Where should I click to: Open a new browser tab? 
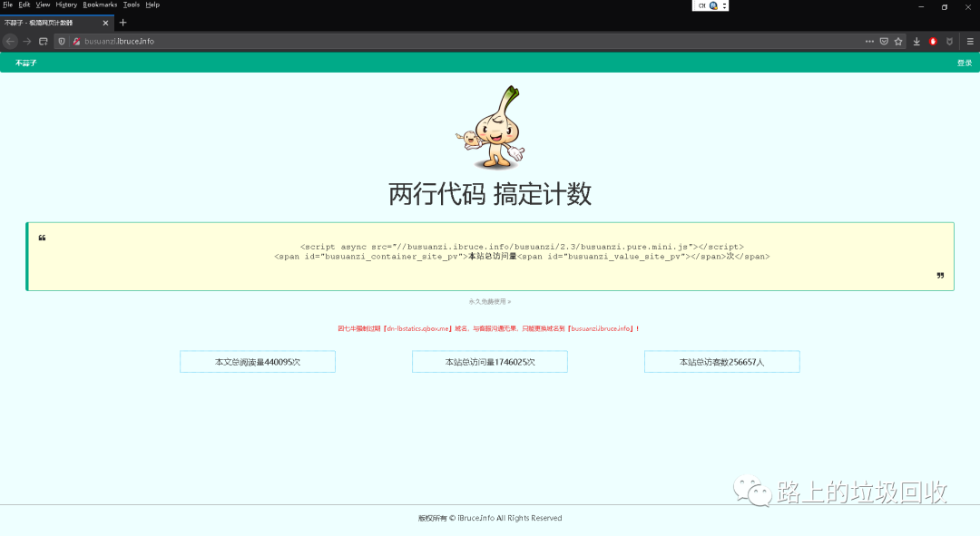tap(123, 23)
